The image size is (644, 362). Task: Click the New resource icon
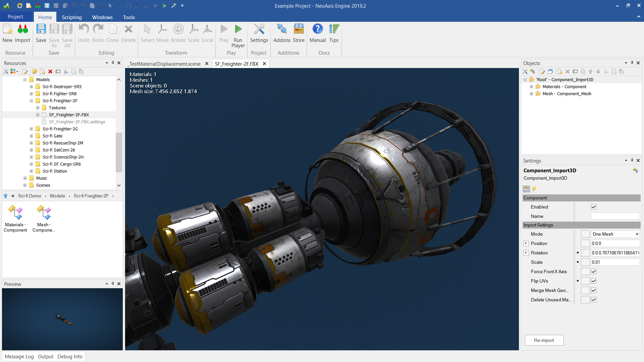pos(7,29)
